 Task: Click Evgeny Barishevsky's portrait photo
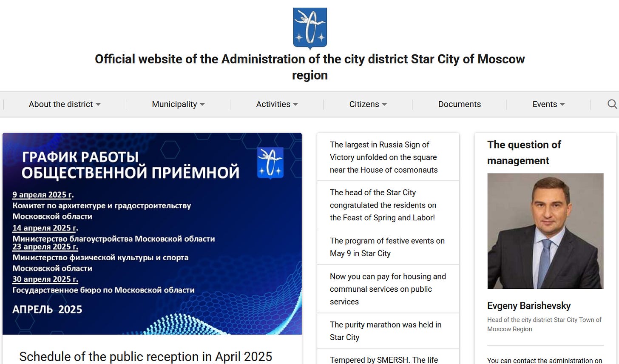(545, 231)
